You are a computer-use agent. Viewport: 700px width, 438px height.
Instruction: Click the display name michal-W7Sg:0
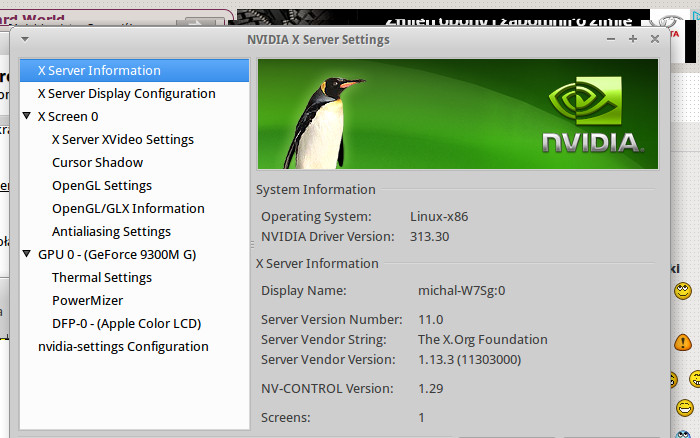tap(462, 291)
